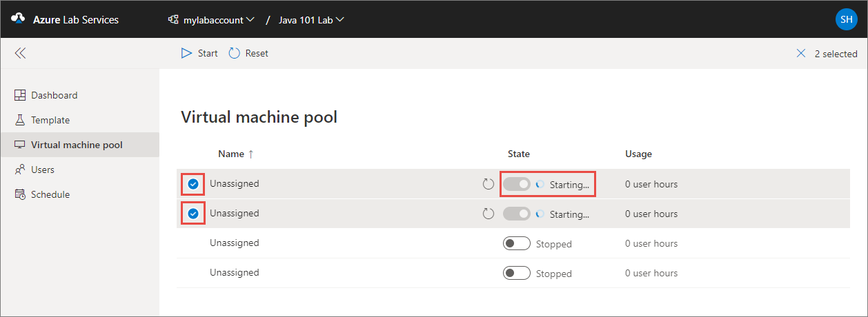This screenshot has height=317, width=868.
Task: Clear selection with the X icon
Action: (801, 54)
